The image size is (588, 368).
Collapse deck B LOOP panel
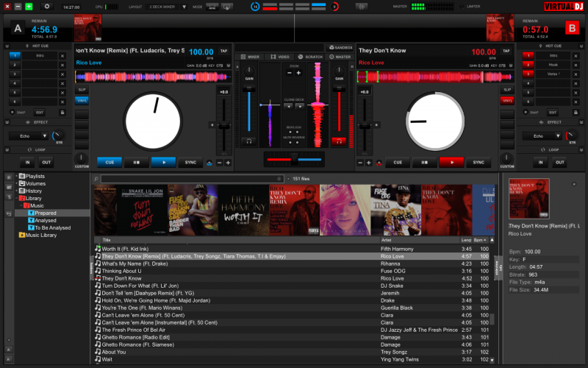point(581,150)
